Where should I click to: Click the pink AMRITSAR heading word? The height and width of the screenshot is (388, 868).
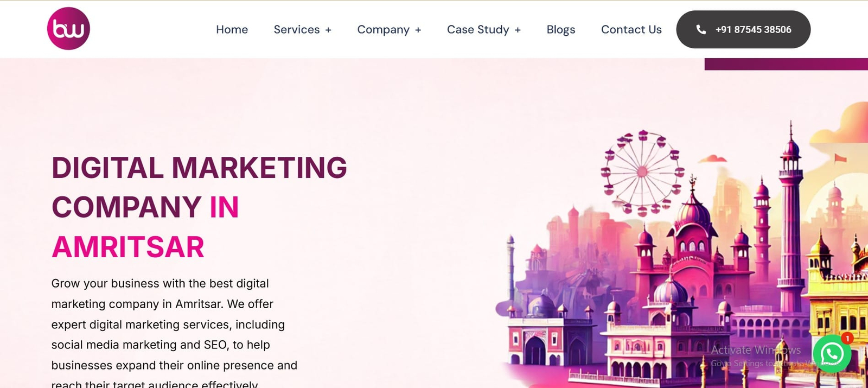coord(128,247)
